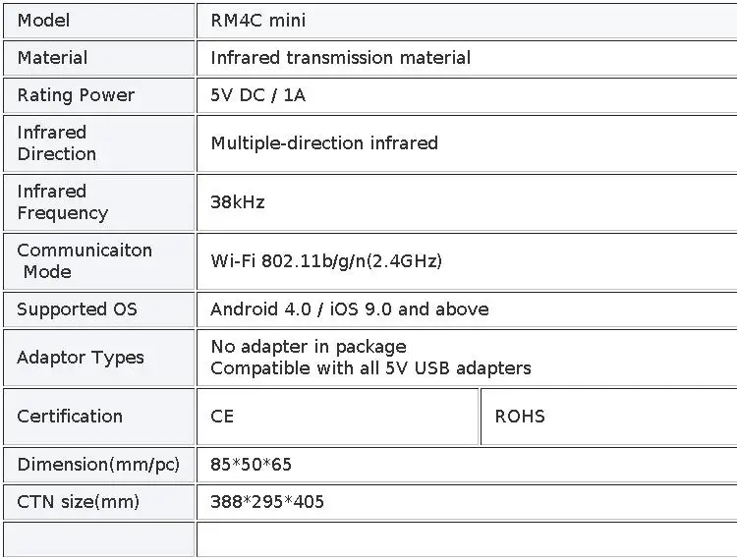This screenshot has width=737, height=560.
Task: Click the Infrared Direction label
Action: click(56, 143)
